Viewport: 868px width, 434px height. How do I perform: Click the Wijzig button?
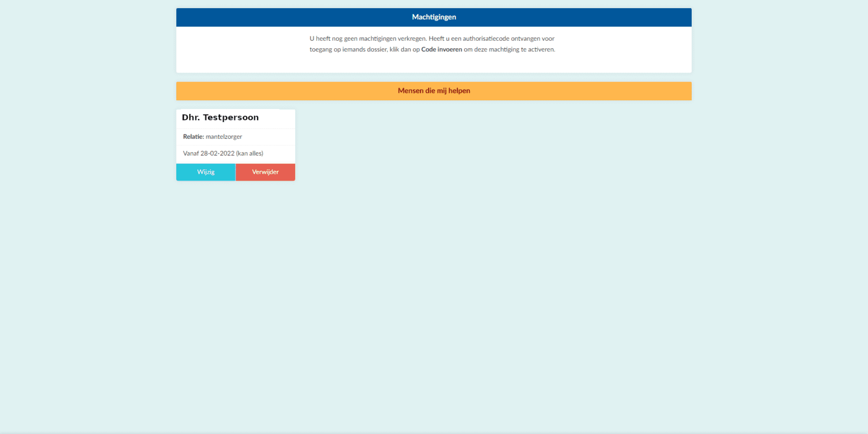click(x=206, y=172)
